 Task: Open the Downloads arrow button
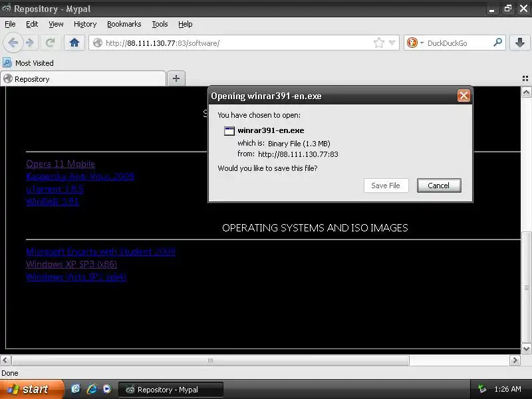[520, 43]
